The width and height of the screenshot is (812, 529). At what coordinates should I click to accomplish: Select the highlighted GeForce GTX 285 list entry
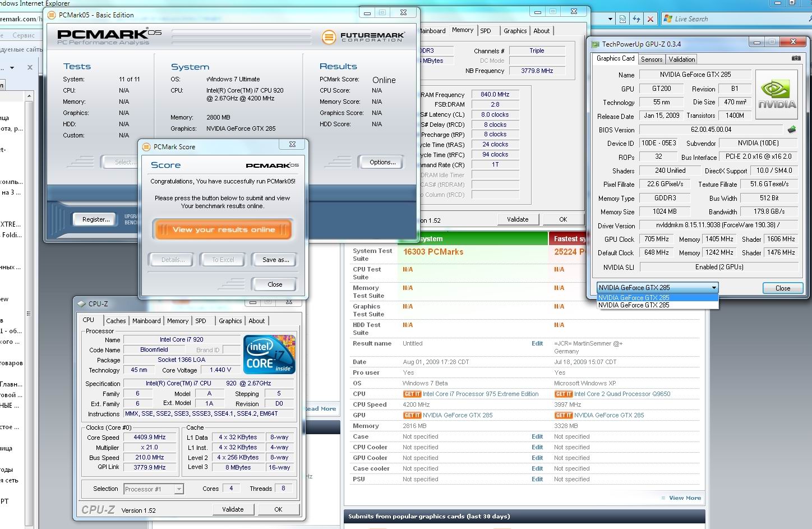(x=657, y=298)
